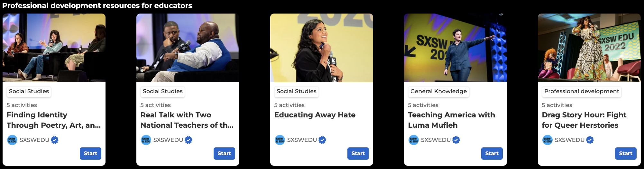This screenshot has width=644, height=169.
Task: Select General Knowledge tag on Teaching America card
Action: [x=438, y=92]
